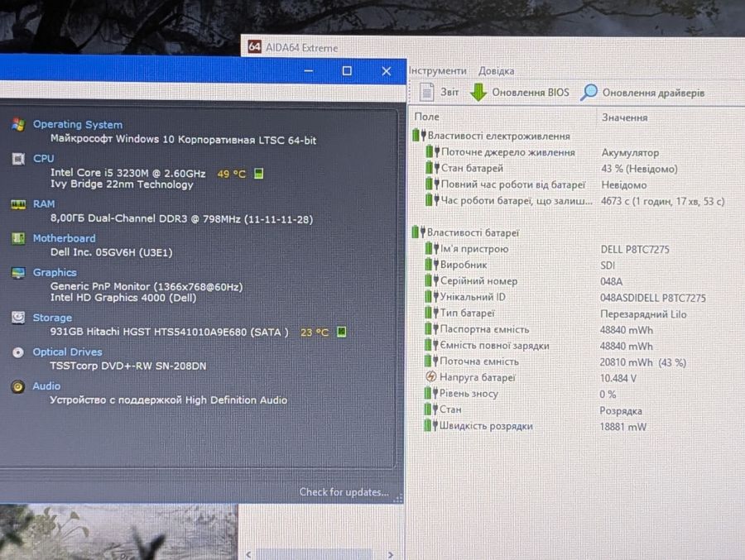The image size is (745, 560).
Task: Open the Audio section link
Action: click(46, 386)
